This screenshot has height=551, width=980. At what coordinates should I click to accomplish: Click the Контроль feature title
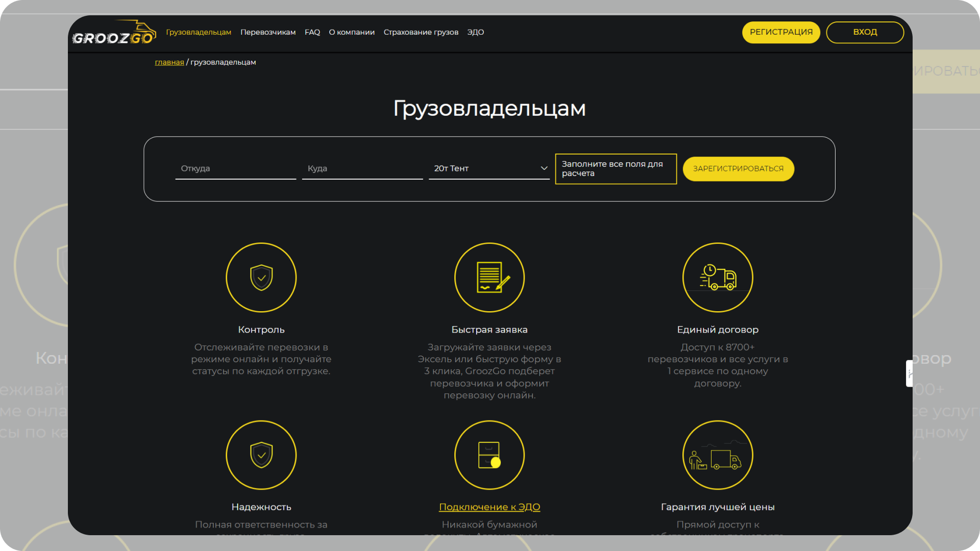point(261,330)
